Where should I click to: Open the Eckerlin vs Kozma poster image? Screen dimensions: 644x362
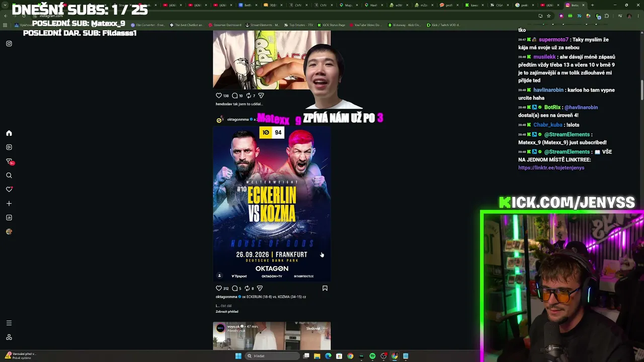272,204
